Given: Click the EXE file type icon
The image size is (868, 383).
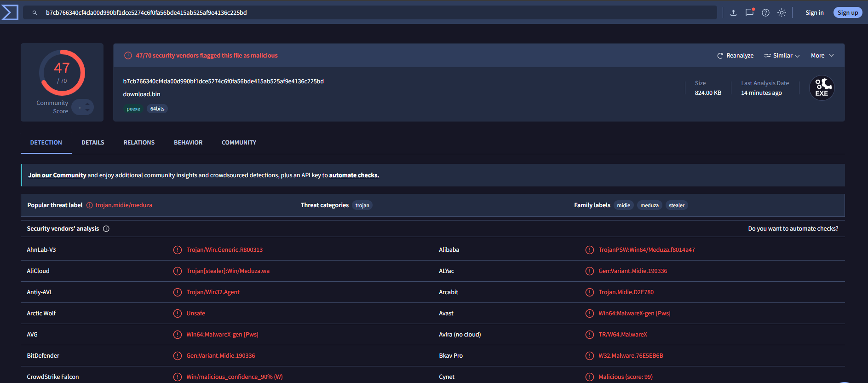Looking at the screenshot, I should tap(822, 88).
